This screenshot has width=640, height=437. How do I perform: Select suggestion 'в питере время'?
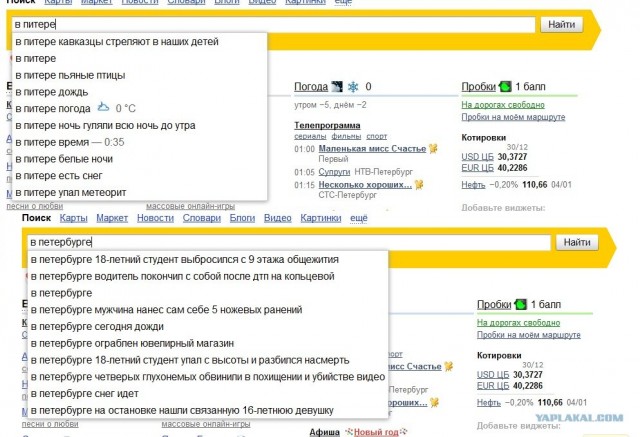(140, 142)
